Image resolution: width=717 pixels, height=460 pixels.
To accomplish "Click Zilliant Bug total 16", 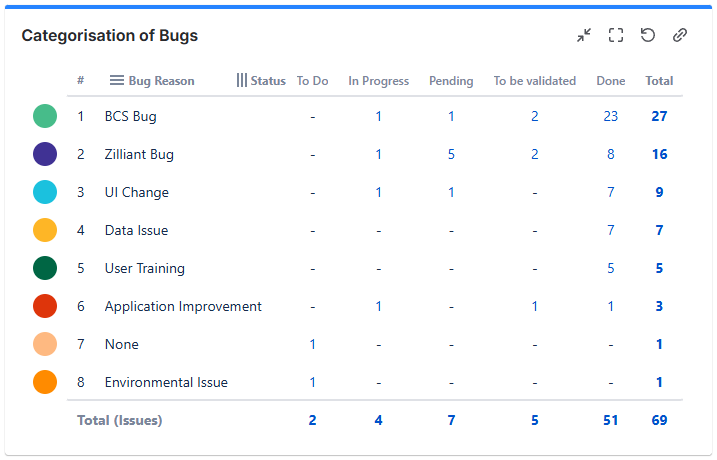I will pyautogui.click(x=659, y=154).
